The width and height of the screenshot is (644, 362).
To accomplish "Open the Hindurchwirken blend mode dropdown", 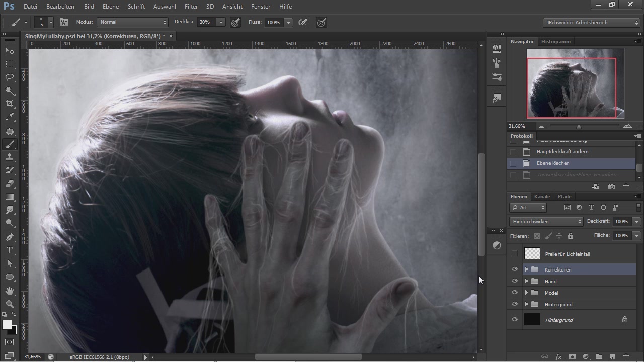I will coord(546,221).
